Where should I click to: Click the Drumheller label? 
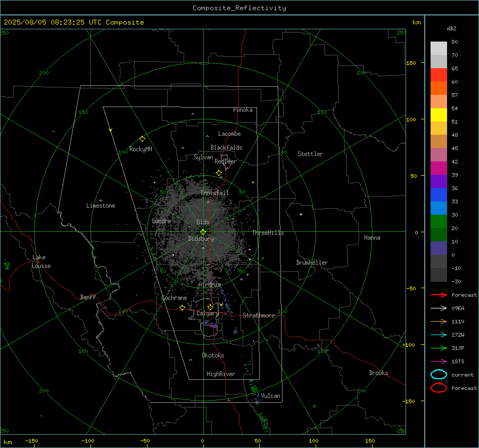[x=312, y=263]
